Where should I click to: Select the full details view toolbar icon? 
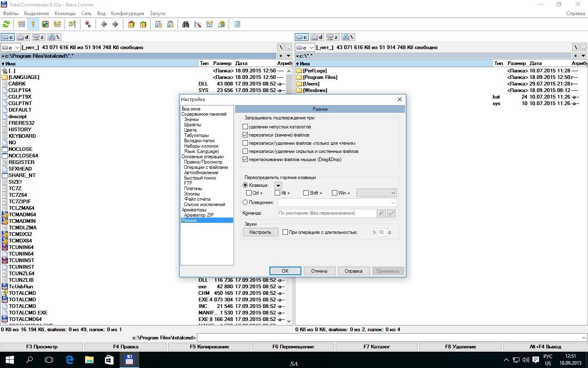point(33,25)
